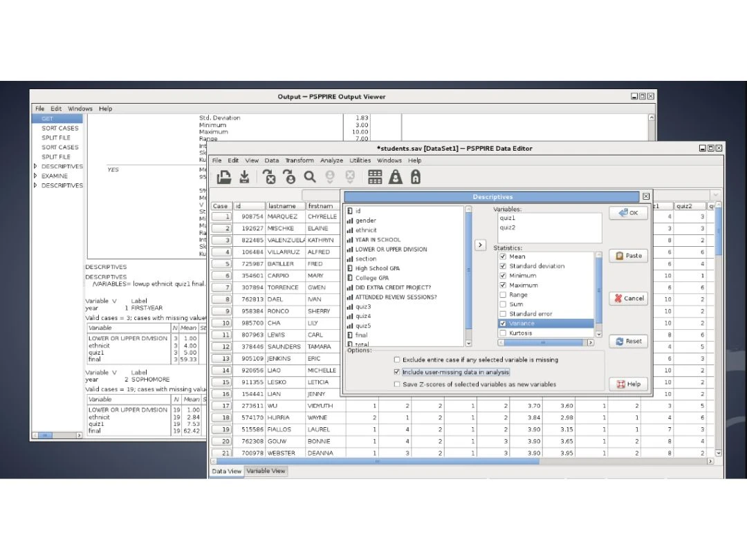This screenshot has height=560, width=747.
Task: Check Save Z-scores as new variables
Action: point(397,384)
